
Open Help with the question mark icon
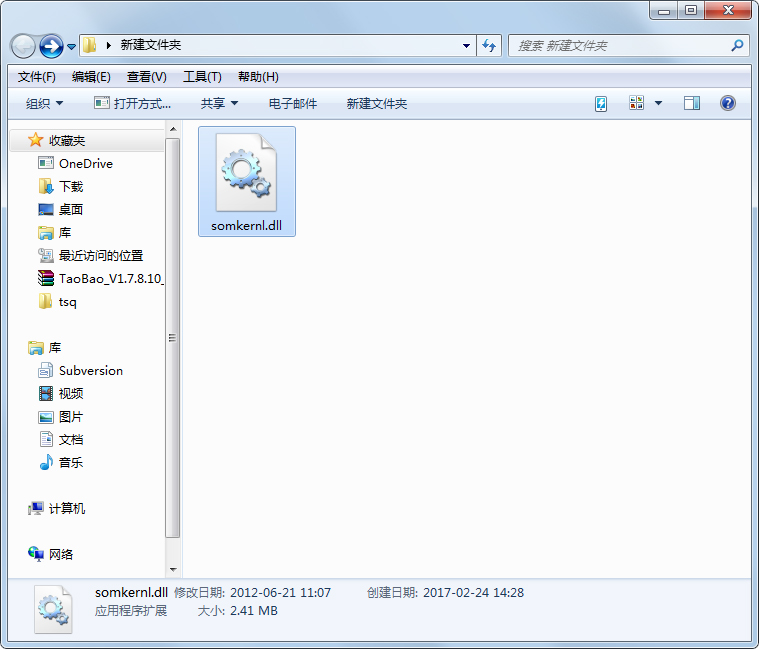tap(728, 103)
